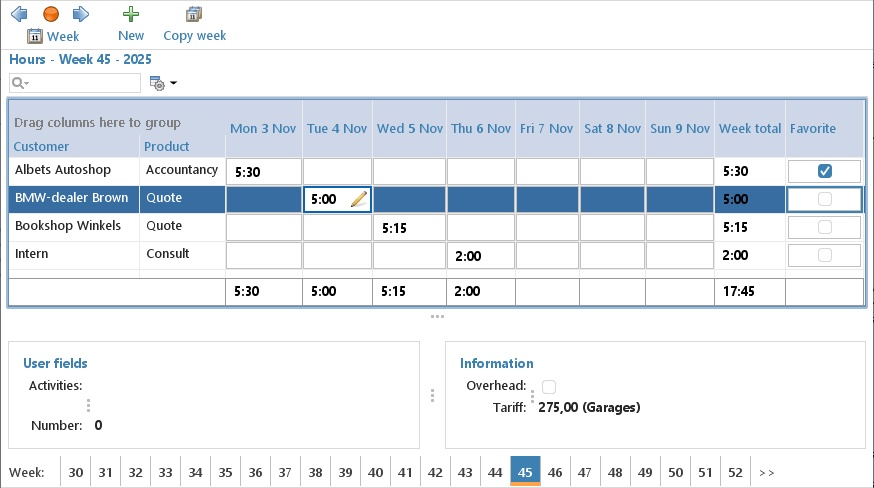Uncheck Favorite for Albets Autoshop
The width and height of the screenshot is (874, 488).
[824, 171]
